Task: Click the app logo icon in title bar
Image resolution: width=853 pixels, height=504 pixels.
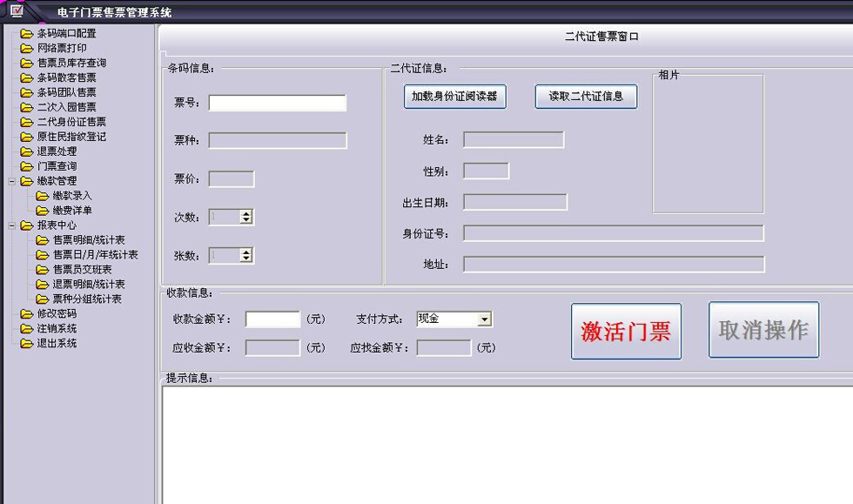Action: click(17, 11)
